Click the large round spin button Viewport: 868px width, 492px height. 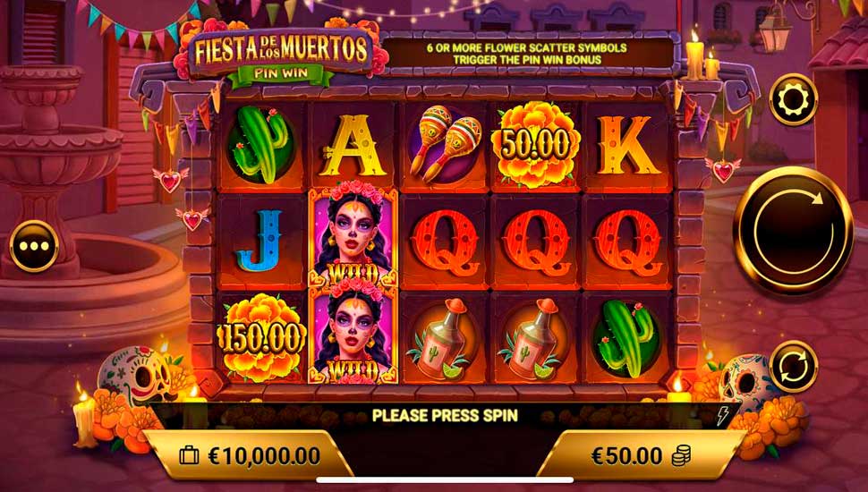tap(793, 230)
